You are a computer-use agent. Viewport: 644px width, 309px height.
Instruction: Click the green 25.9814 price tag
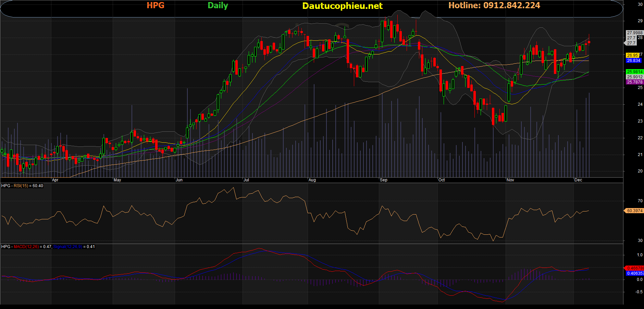[634, 72]
